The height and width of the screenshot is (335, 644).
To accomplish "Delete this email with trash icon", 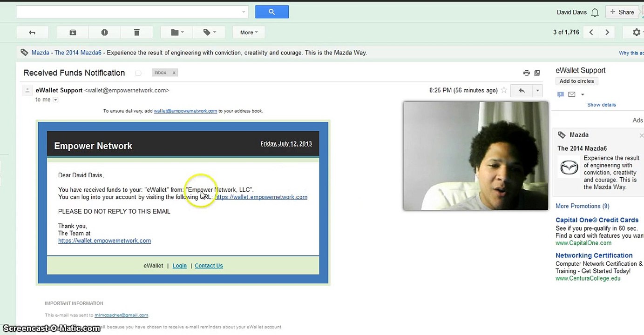I will pos(137,33).
